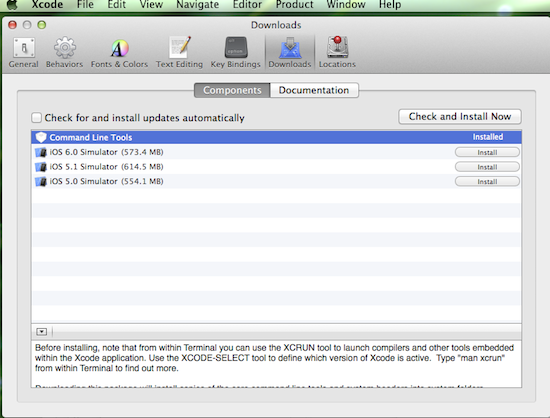Click the iOS 5.1 Simulator icon

click(41, 167)
